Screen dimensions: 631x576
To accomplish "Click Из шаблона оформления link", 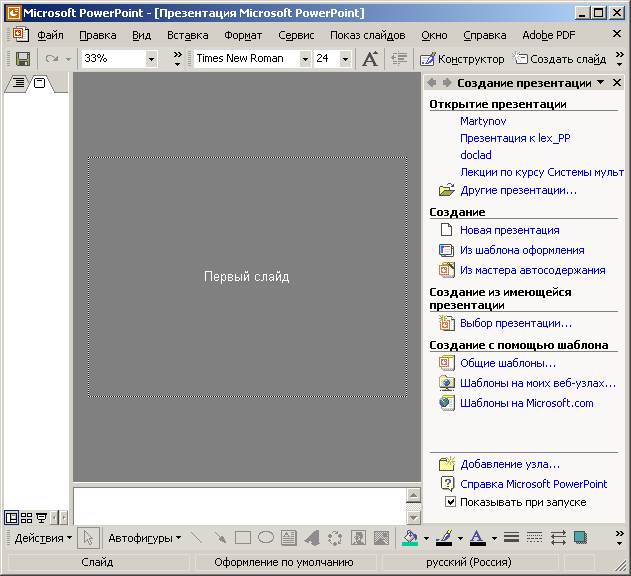I will pos(522,250).
